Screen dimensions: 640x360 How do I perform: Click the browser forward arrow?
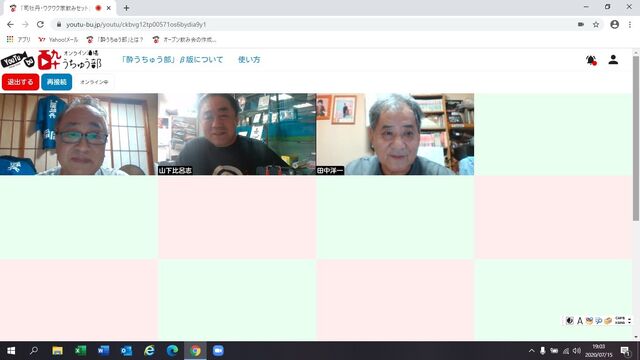[x=25, y=24]
